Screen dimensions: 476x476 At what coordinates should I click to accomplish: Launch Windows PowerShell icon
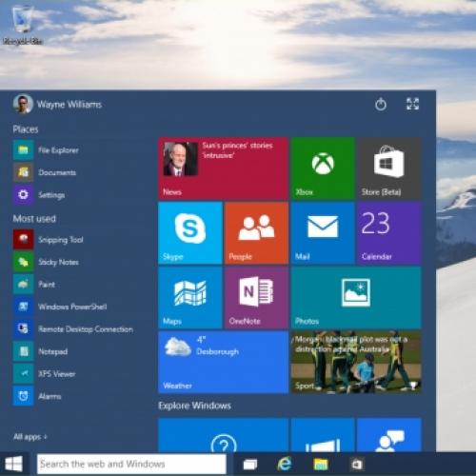tap(23, 307)
